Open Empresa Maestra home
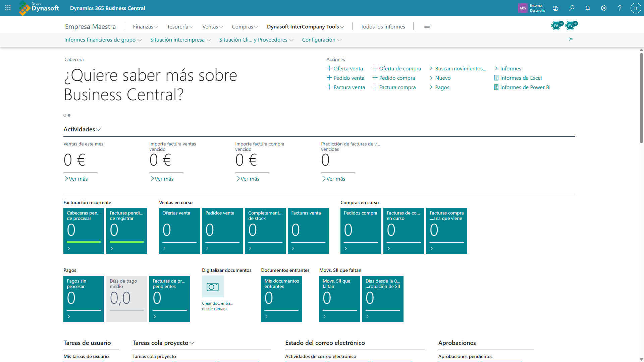Viewport: 644px width, 362px height. coord(90,26)
